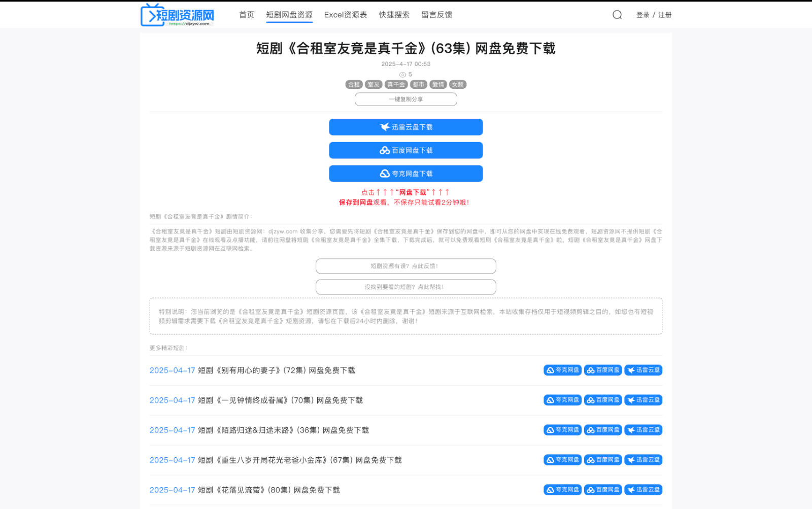The width and height of the screenshot is (812, 509).
Task: Click 迅雷云盘 icon for 一见钟情终成眷属
Action: [643, 400]
